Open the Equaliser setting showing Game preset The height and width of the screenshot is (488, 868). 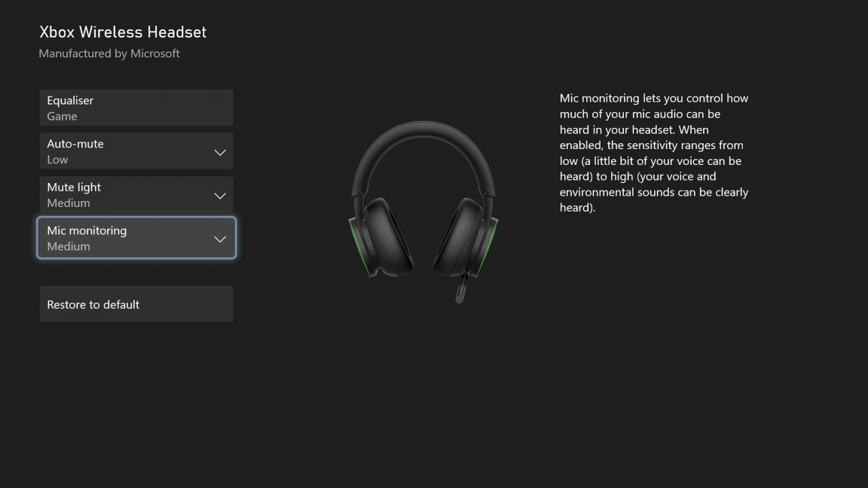pos(136,108)
